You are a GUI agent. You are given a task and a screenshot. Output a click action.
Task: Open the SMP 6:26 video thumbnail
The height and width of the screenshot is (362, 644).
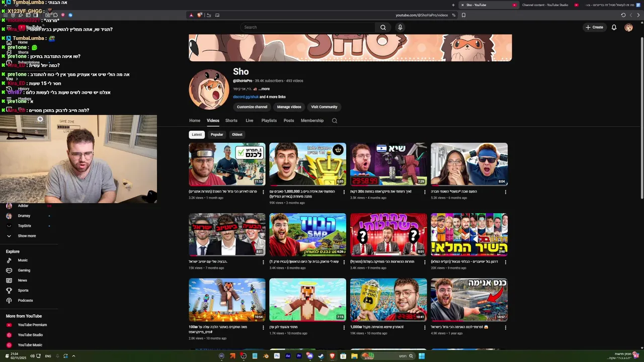click(x=307, y=235)
